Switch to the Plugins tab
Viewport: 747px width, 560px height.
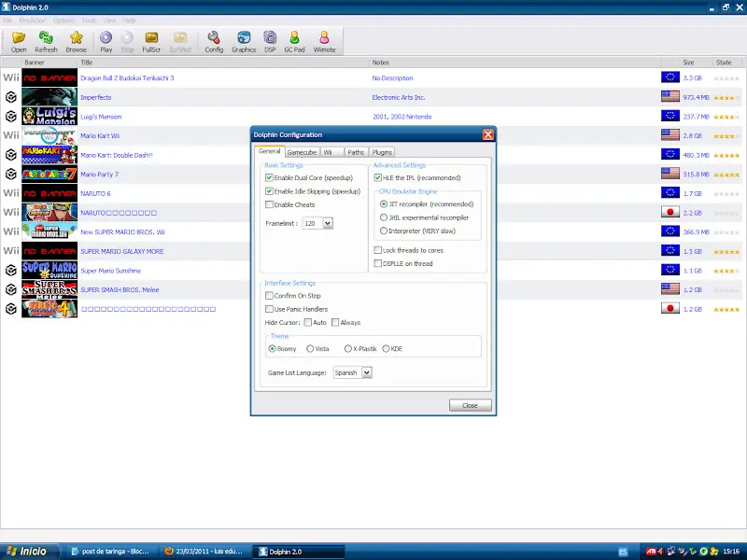pos(382,152)
